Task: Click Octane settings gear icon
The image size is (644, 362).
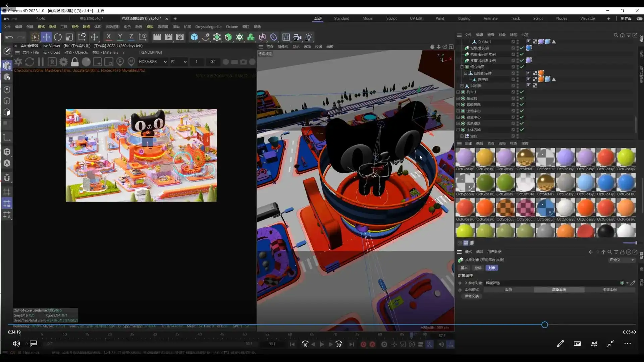Action: tap(63, 62)
